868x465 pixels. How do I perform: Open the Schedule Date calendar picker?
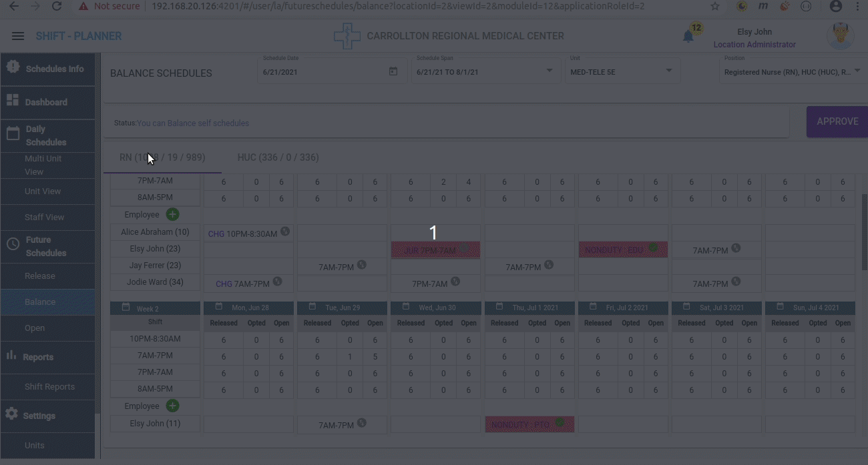pyautogui.click(x=393, y=71)
